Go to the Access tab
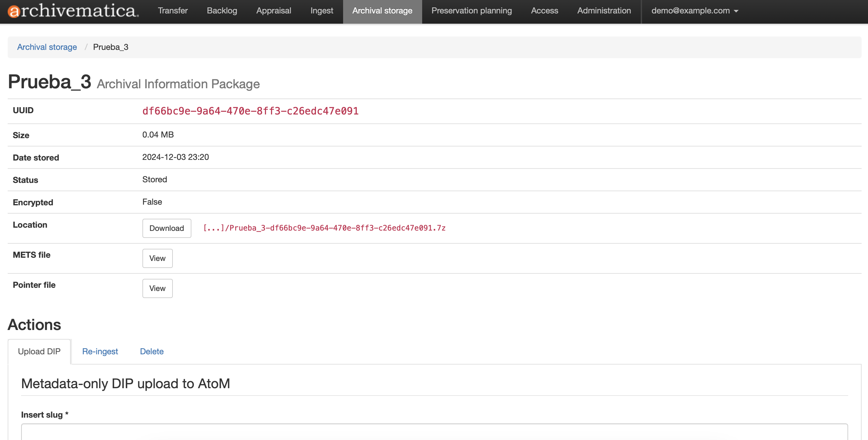 544,11
